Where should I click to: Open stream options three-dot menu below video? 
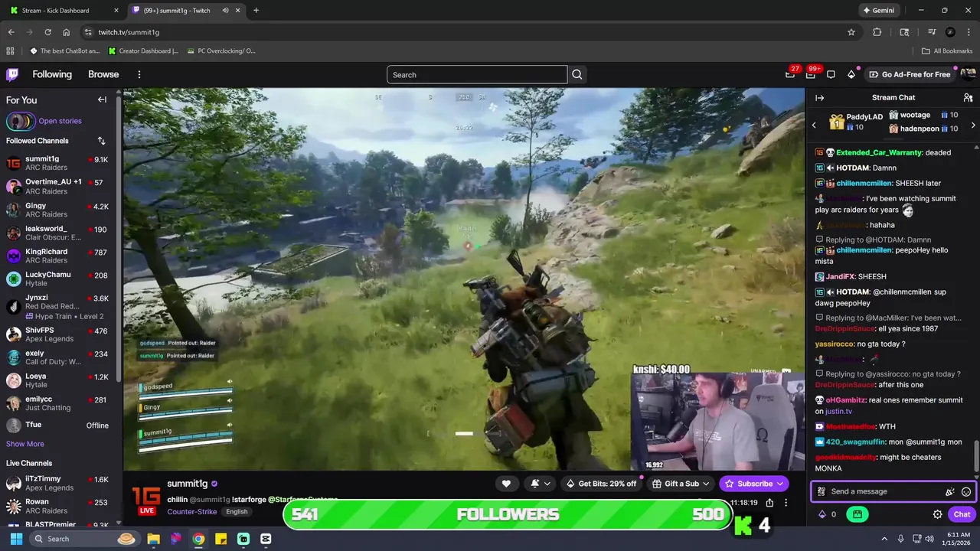point(786,503)
